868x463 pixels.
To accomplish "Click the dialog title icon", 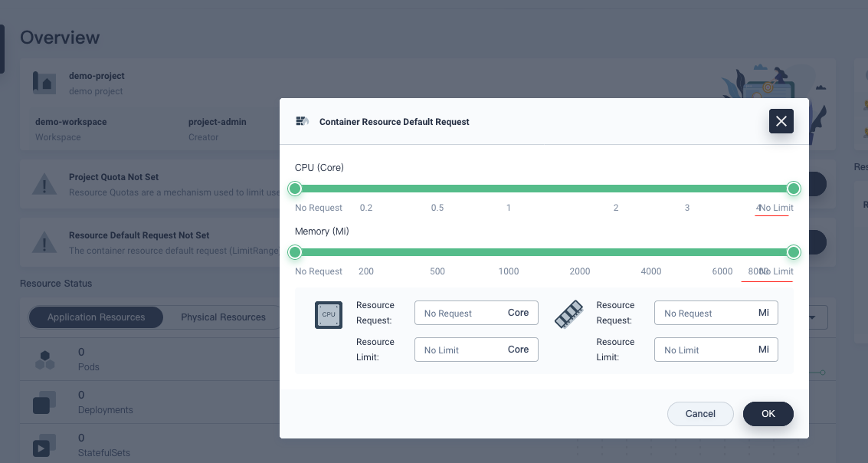I will [303, 121].
